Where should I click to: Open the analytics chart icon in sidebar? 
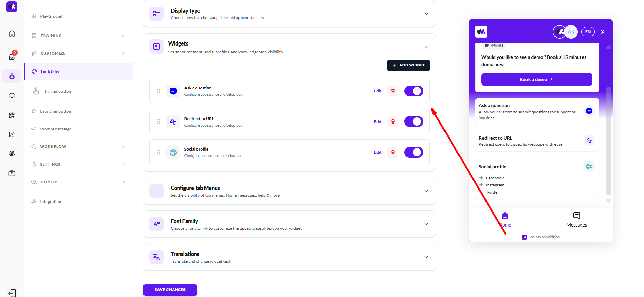click(12, 134)
